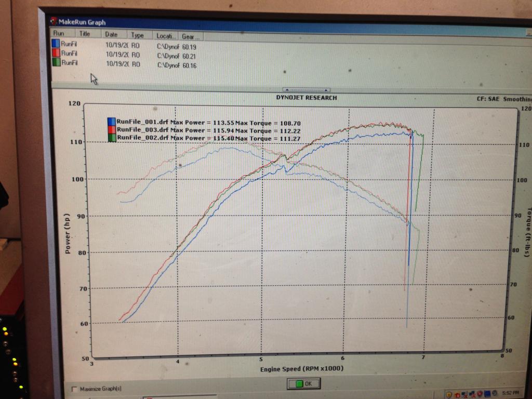
Task: Sort runs by the Date column header
Action: pyautogui.click(x=111, y=35)
